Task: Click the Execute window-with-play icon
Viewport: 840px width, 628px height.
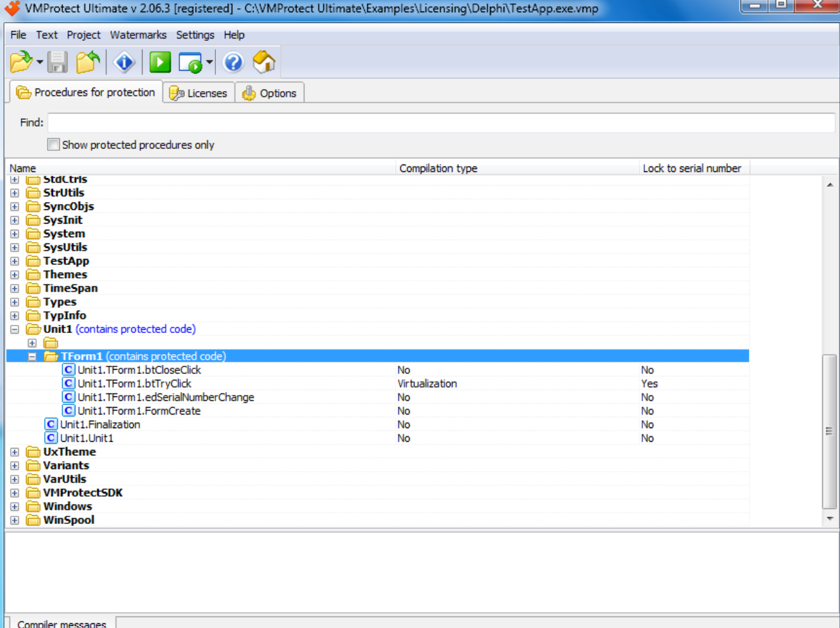Action: pos(190,63)
